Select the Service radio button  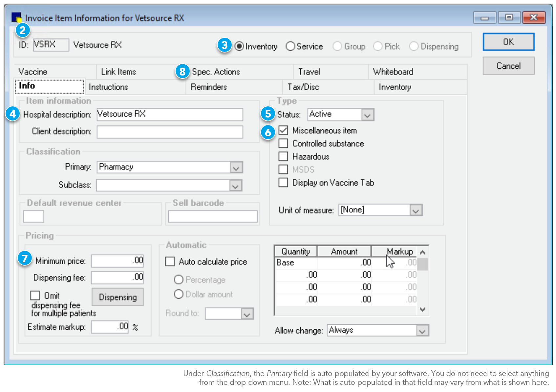tap(290, 46)
